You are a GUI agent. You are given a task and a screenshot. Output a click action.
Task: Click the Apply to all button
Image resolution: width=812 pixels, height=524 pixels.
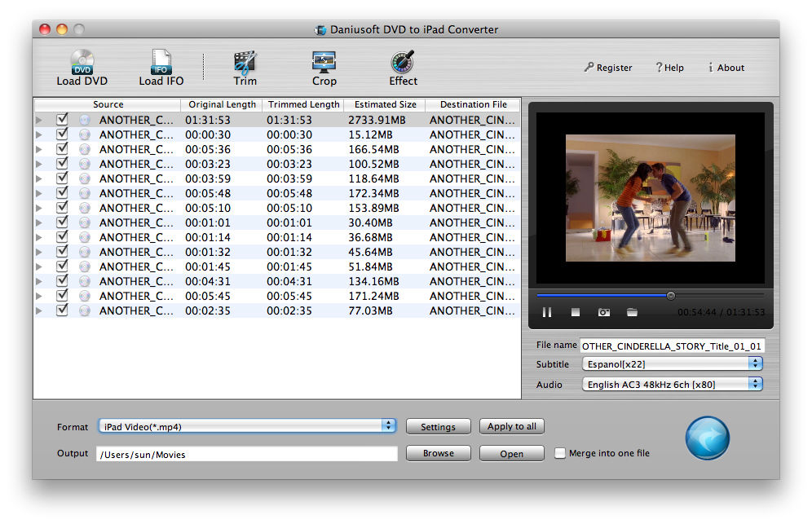[x=512, y=427]
